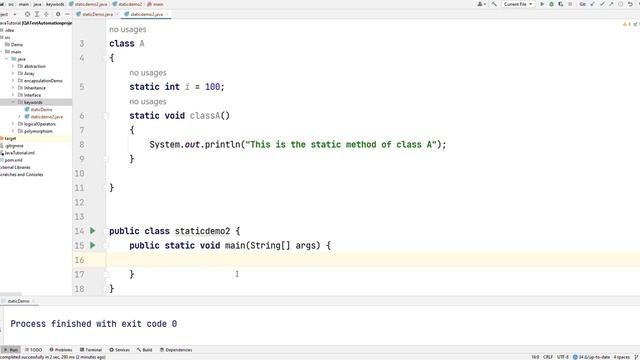The image size is (640, 360).
Task: Open the Build tool window
Action: [144, 350]
